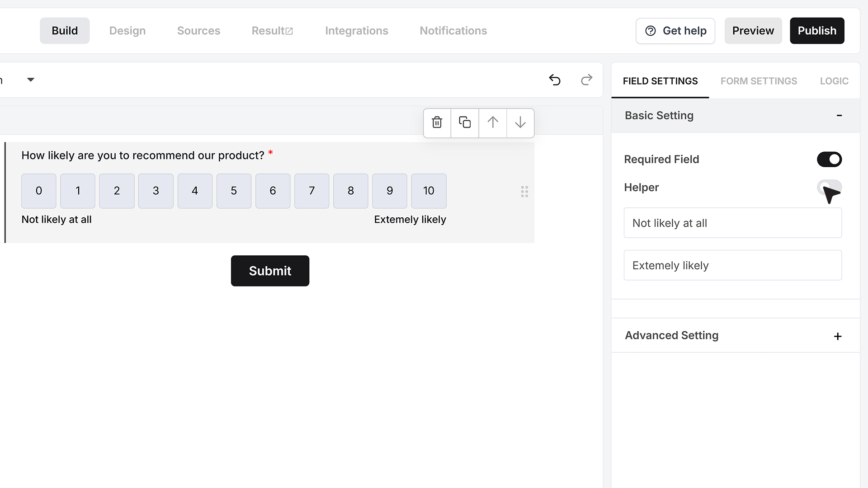868x488 pixels.
Task: Undo the last change
Action: click(555, 80)
